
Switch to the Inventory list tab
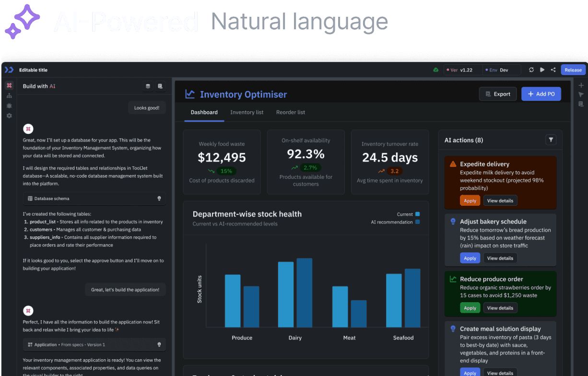click(247, 112)
